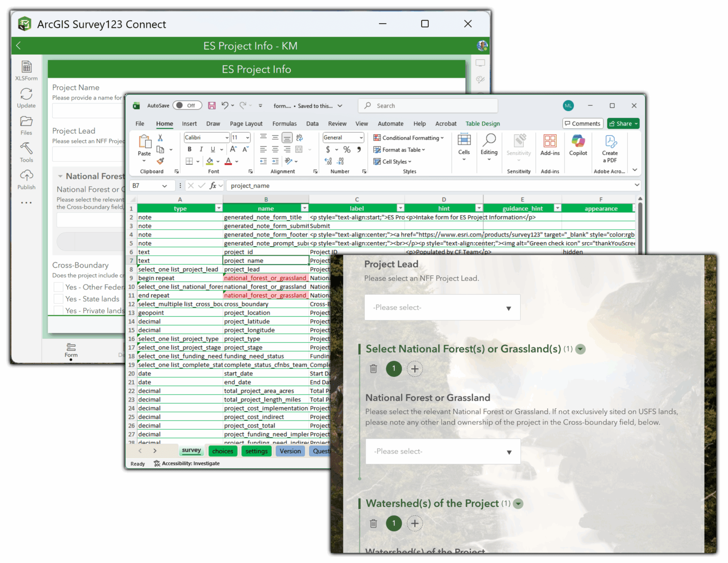Open the name column filter dropdown
The width and height of the screenshot is (728, 563).
click(x=305, y=208)
